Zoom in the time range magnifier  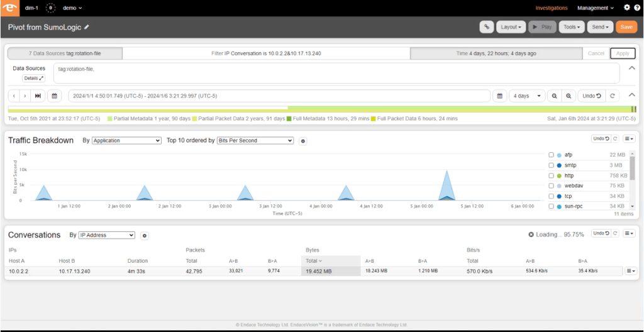click(569, 96)
